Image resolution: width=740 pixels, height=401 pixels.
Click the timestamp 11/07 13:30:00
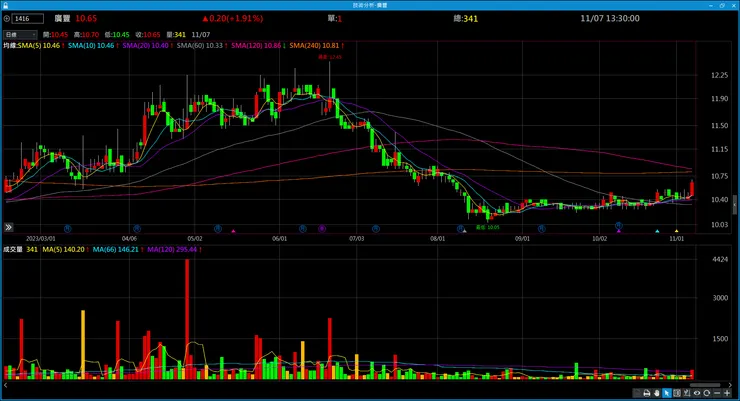(610, 18)
